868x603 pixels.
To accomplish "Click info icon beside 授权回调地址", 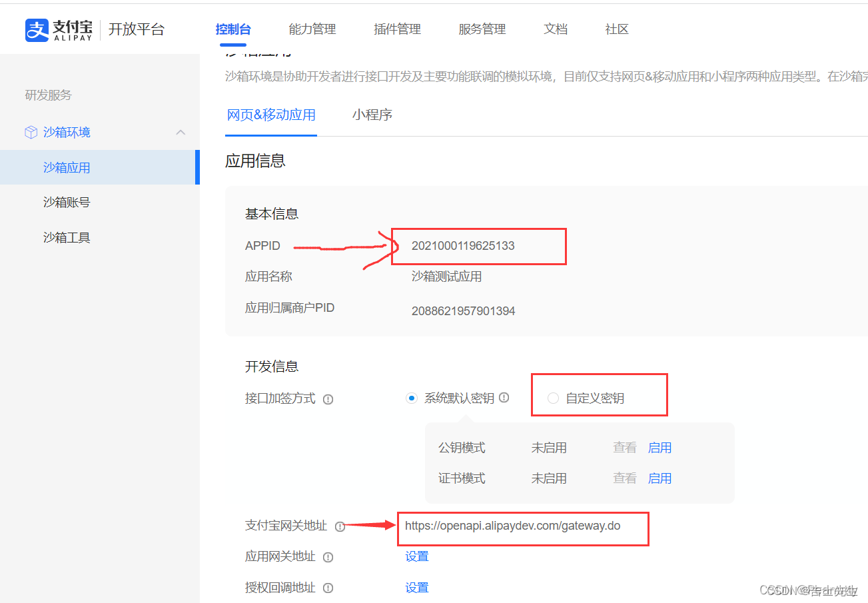I will [x=328, y=588].
